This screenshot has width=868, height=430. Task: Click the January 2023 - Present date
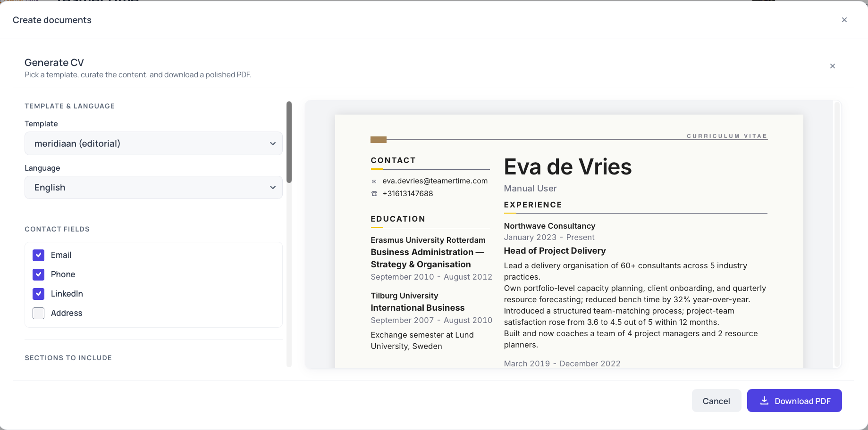click(549, 237)
